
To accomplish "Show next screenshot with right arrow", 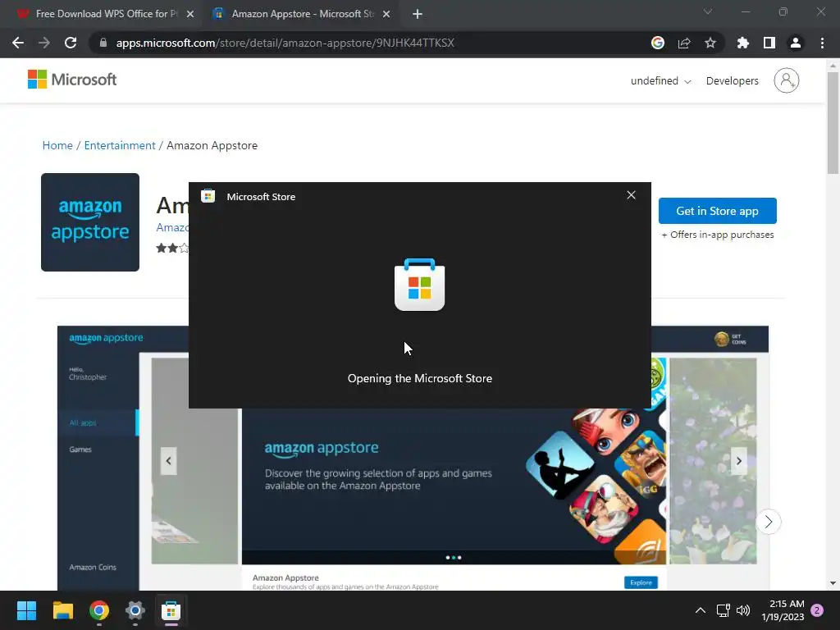I will 739,461.
